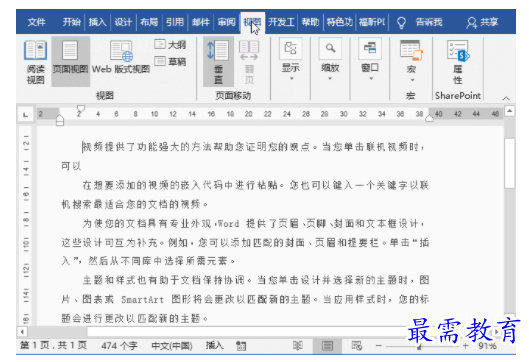This screenshot has width=529, height=362.
Task: Switch to the 福昕PDF tab
Action: 372,22
